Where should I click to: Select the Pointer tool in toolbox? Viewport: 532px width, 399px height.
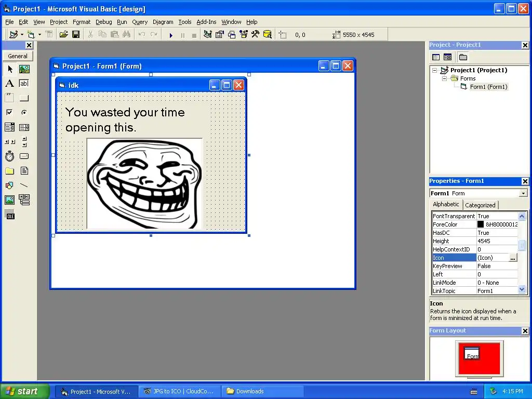click(x=10, y=69)
